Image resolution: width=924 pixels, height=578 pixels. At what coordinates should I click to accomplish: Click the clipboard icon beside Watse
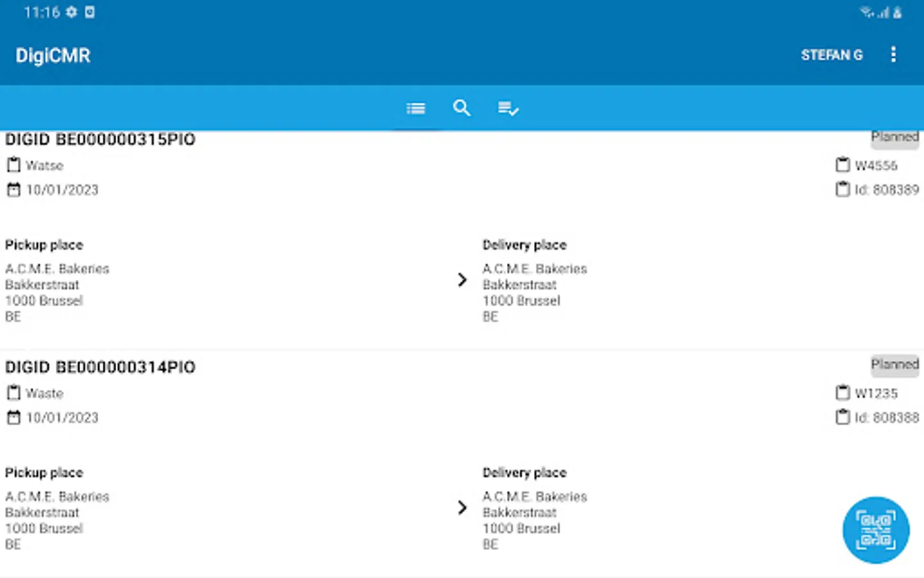click(13, 166)
